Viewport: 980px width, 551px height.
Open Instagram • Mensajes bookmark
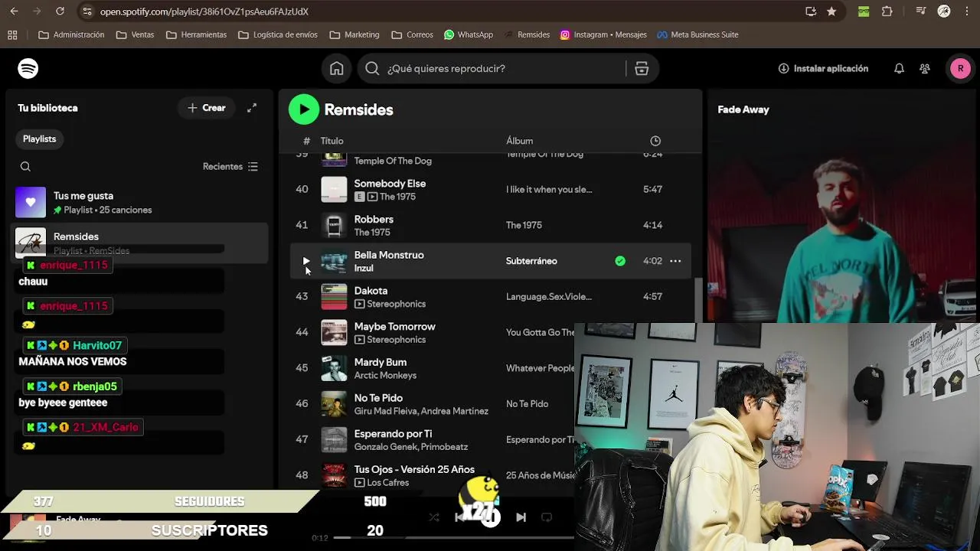603,34
